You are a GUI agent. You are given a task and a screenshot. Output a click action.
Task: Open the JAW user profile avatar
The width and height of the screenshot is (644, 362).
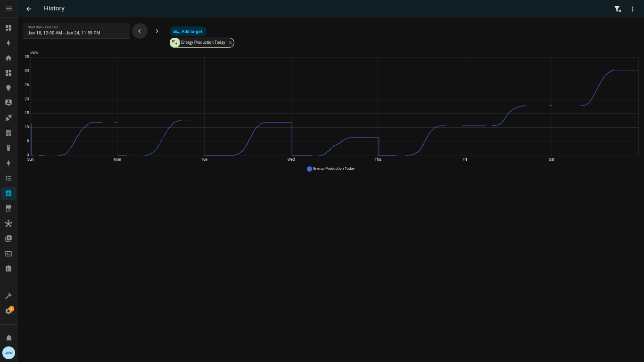click(8, 353)
